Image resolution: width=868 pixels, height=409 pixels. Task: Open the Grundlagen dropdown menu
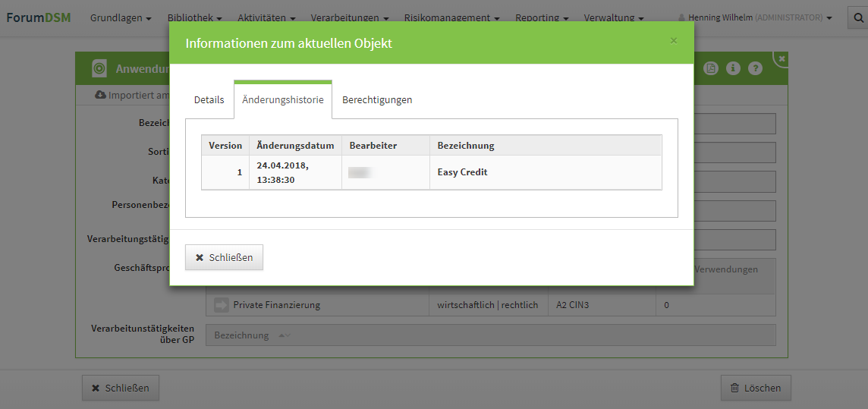tap(120, 18)
